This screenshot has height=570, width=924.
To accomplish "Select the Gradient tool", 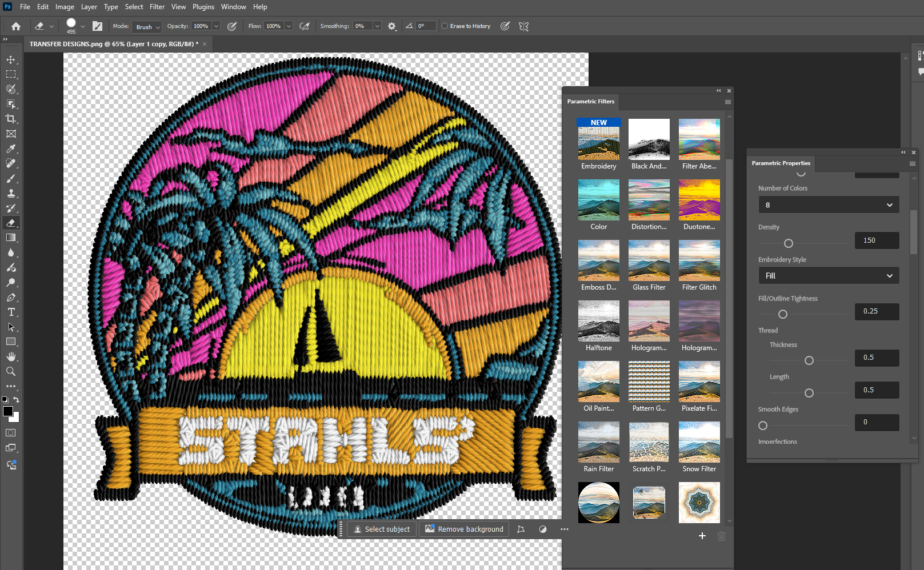I will point(11,238).
